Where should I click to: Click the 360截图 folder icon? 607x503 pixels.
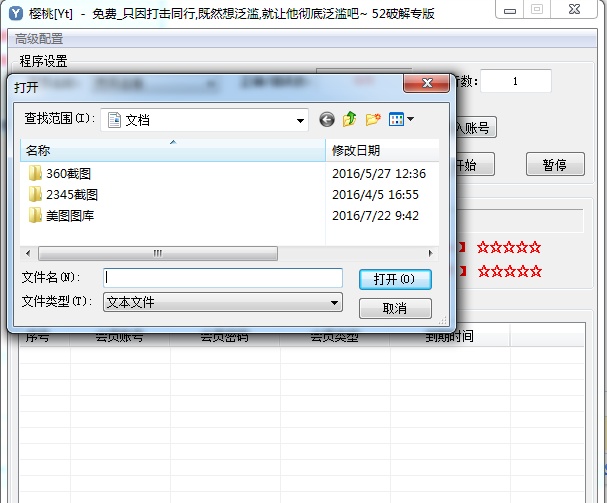(x=35, y=173)
